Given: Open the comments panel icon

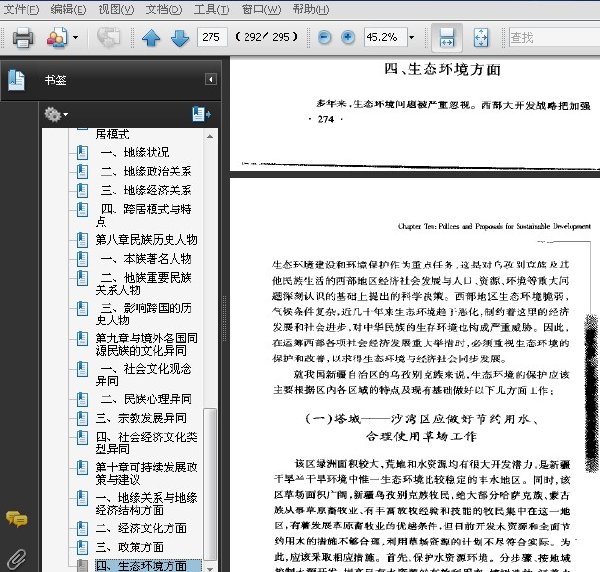Looking at the screenshot, I should click(x=16, y=519).
